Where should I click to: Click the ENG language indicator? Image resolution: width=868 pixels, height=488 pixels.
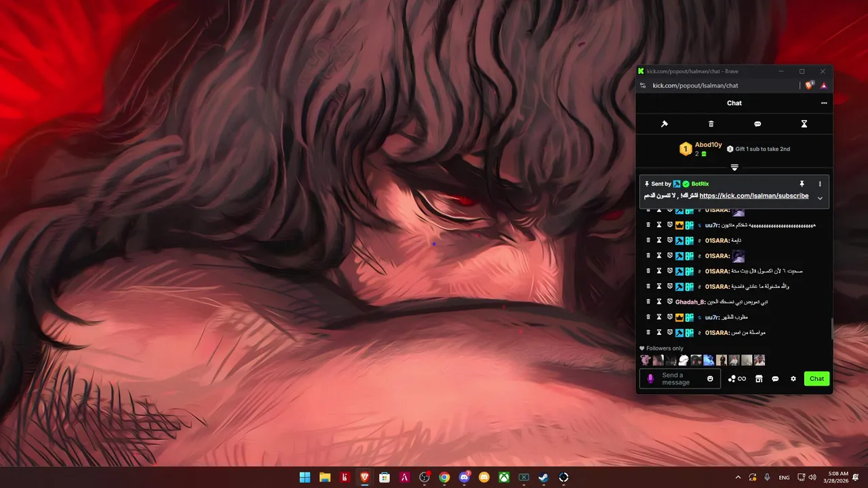coord(784,478)
